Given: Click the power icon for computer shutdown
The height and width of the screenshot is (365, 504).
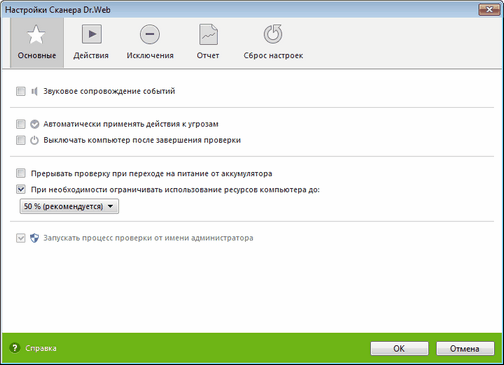Looking at the screenshot, I should click(35, 140).
